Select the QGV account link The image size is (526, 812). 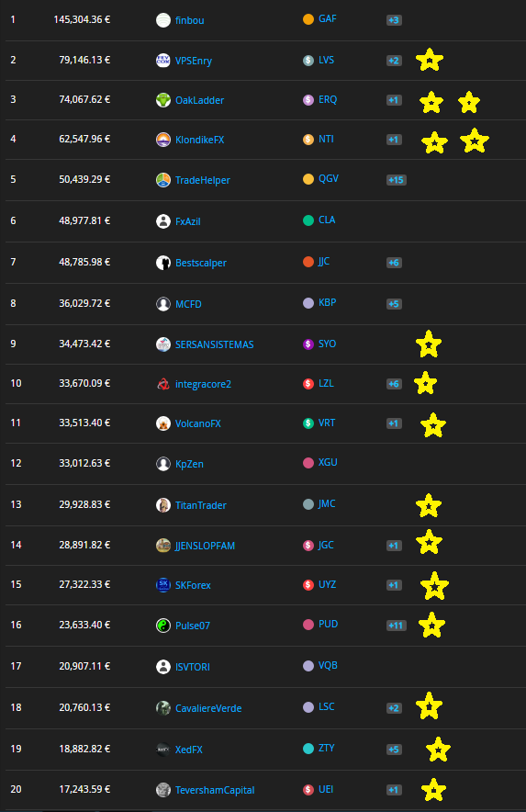tap(329, 179)
